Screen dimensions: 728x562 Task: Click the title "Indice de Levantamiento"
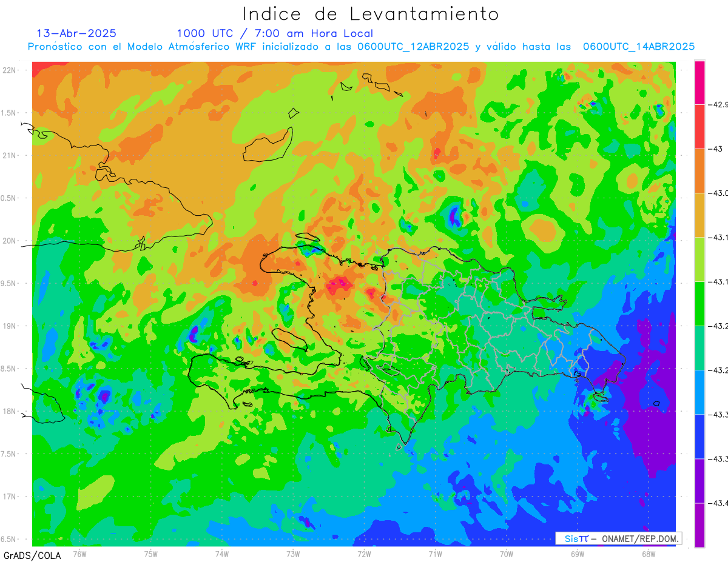[x=371, y=14]
